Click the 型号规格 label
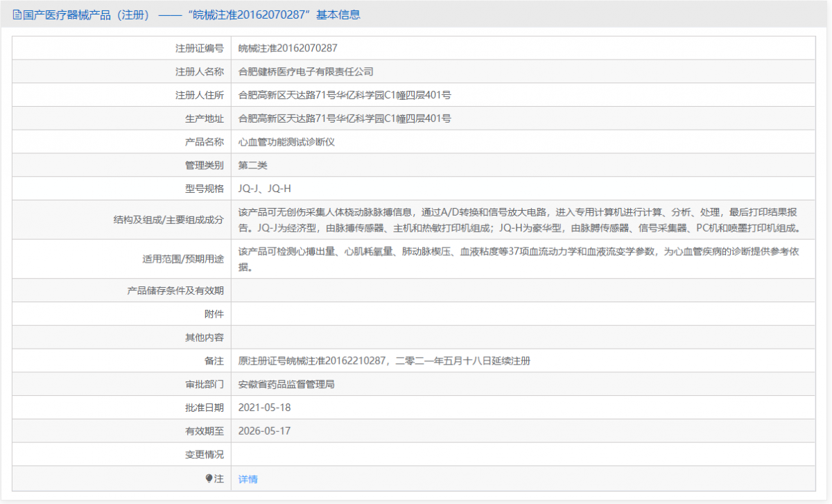The image size is (832, 504). (205, 189)
